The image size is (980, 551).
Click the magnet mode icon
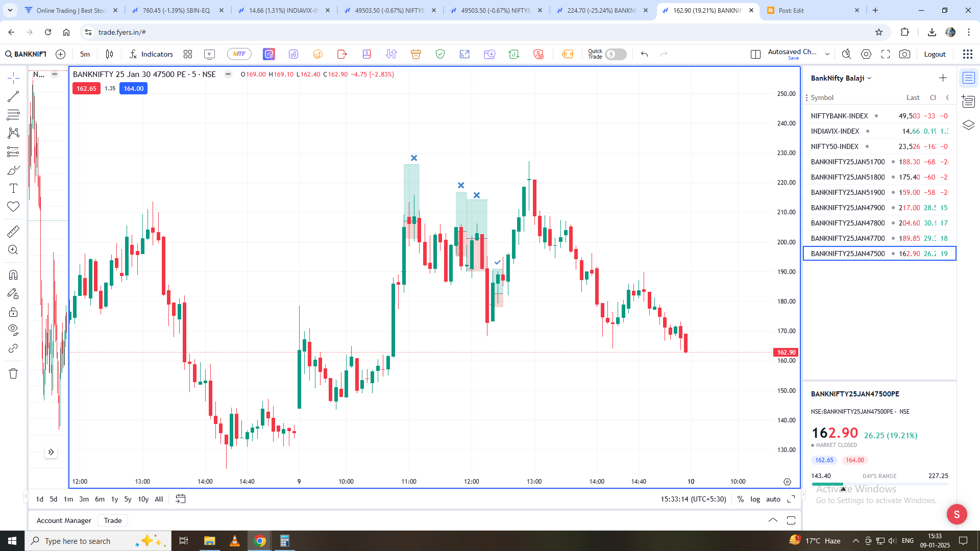click(x=13, y=275)
